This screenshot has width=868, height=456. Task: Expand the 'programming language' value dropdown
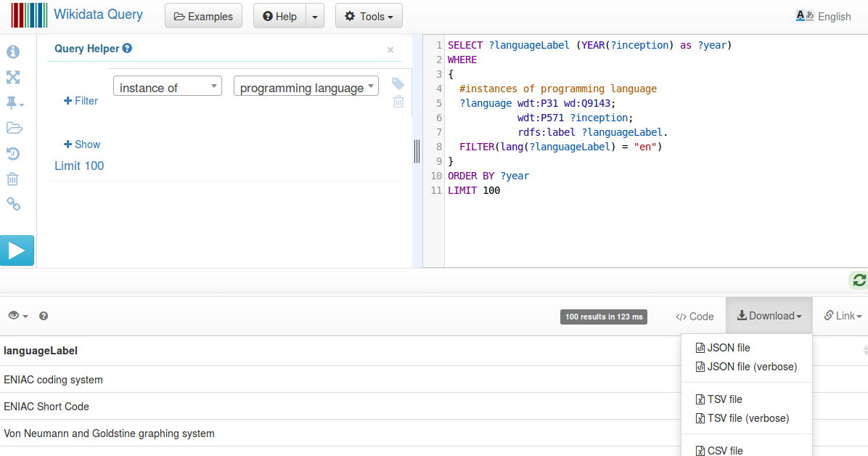click(306, 86)
